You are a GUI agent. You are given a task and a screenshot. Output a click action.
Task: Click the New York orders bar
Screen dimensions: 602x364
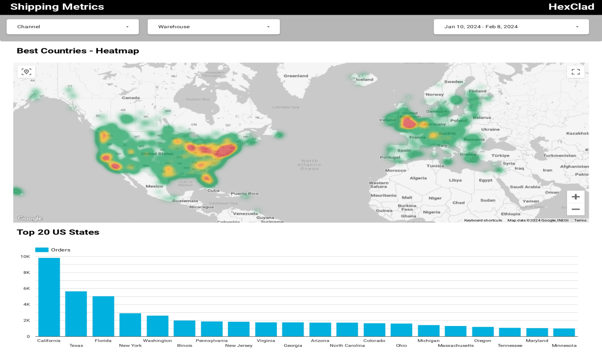[x=130, y=325]
